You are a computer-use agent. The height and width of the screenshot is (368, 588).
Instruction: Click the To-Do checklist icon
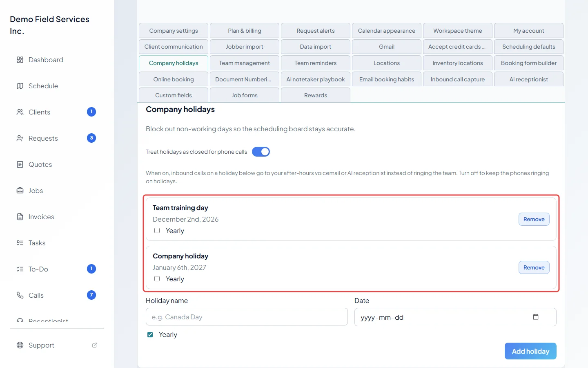point(20,269)
